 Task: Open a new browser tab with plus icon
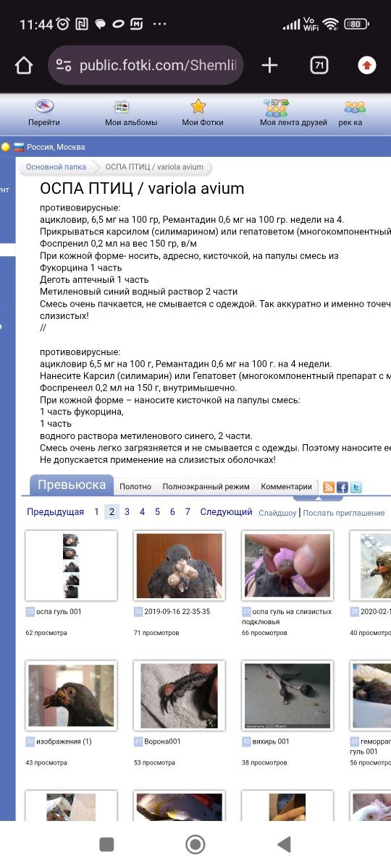(x=269, y=66)
